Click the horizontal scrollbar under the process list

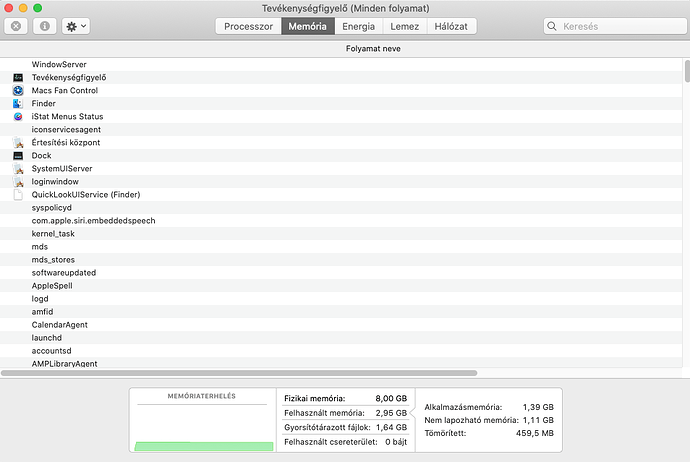coord(239,373)
